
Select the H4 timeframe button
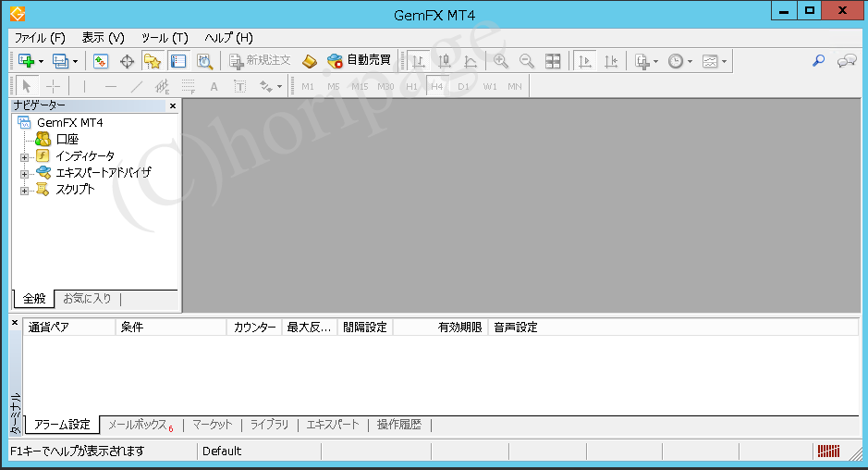(x=437, y=86)
